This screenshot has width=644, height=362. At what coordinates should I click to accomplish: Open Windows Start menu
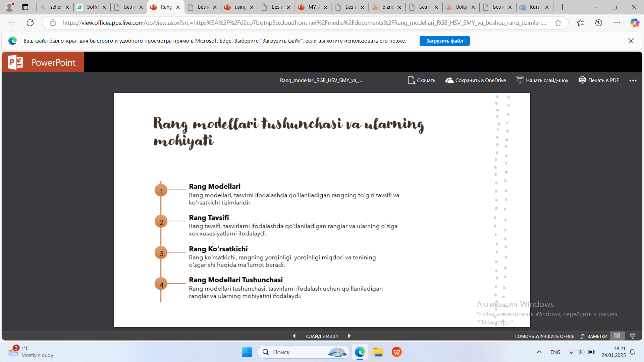pyautogui.click(x=247, y=352)
